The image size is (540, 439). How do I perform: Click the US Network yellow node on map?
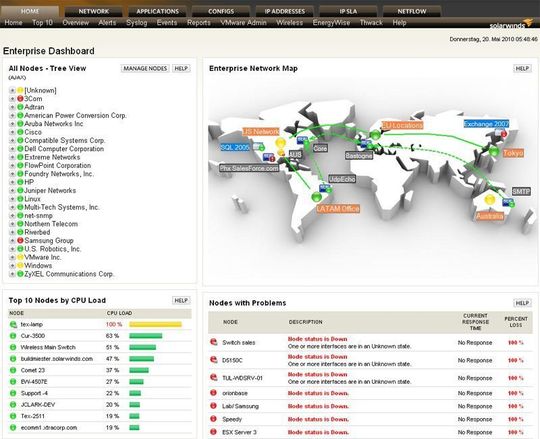point(281,142)
